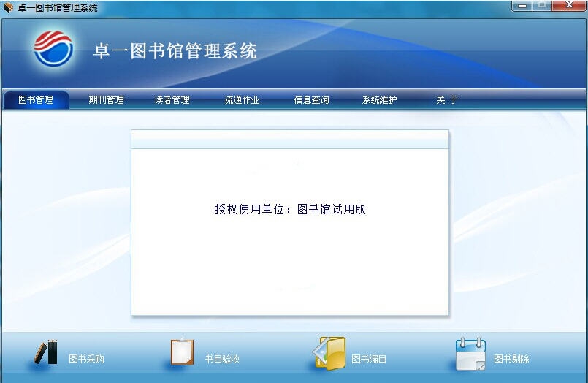The image size is (588, 383).
Task: Go to the 信息查询 tab
Action: [x=311, y=100]
